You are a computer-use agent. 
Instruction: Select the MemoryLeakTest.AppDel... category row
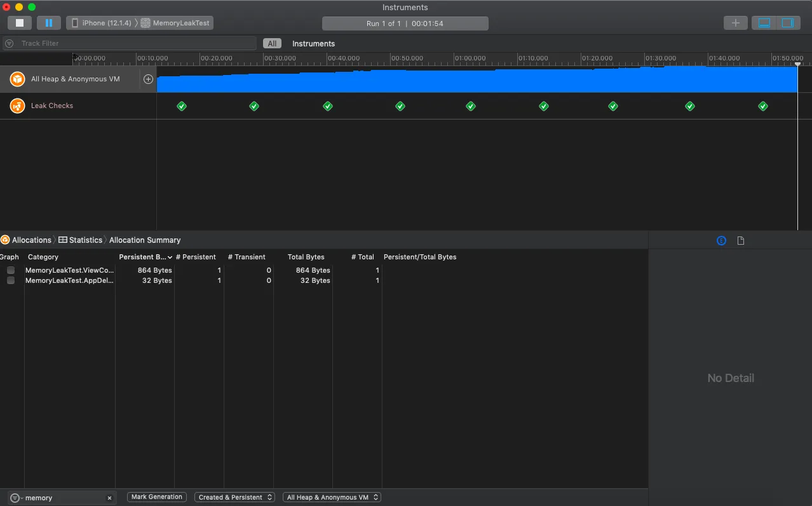[70, 280]
